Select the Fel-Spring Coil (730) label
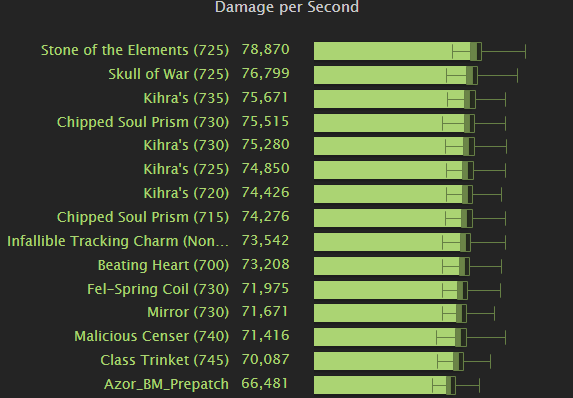Viewport: 573px width, 398px height. pyautogui.click(x=158, y=289)
